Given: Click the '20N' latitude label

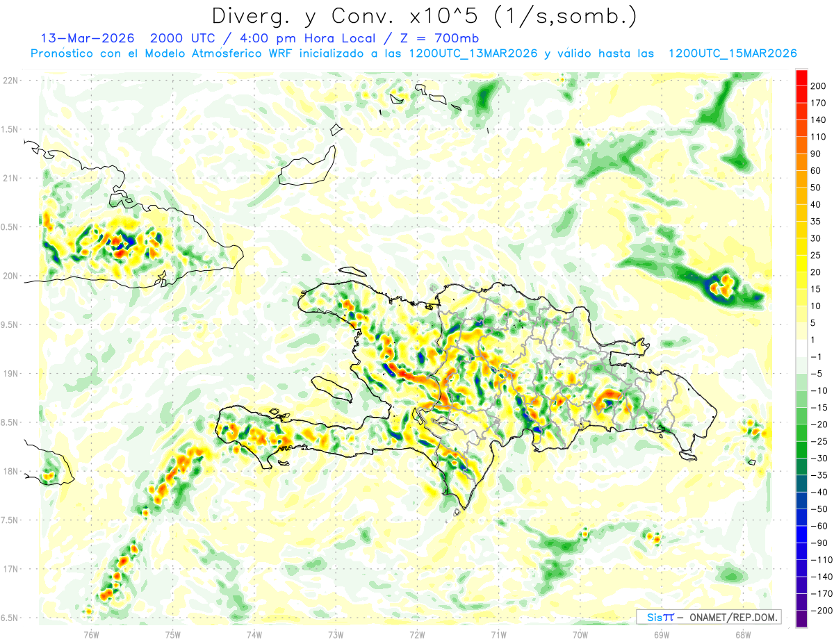Looking at the screenshot, I should 10,276.
